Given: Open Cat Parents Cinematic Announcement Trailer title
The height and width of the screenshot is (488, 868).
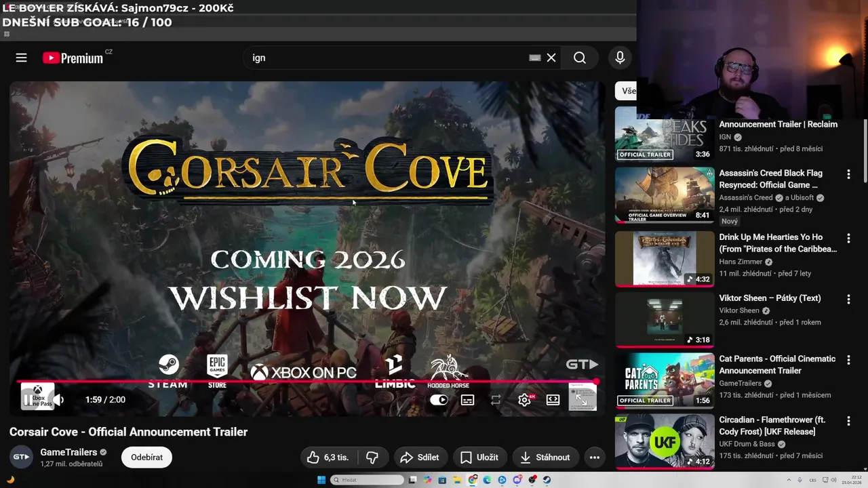Looking at the screenshot, I should point(777,365).
